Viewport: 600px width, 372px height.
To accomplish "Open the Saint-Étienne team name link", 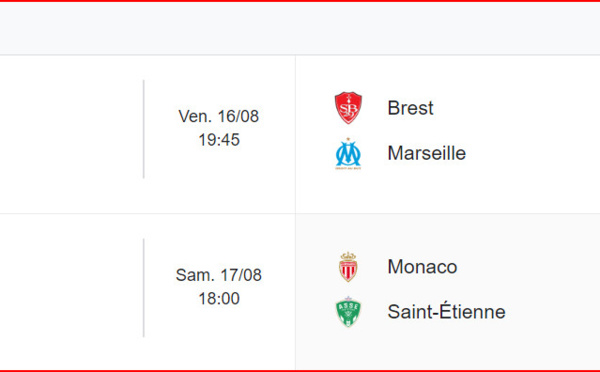I will pyautogui.click(x=446, y=312).
